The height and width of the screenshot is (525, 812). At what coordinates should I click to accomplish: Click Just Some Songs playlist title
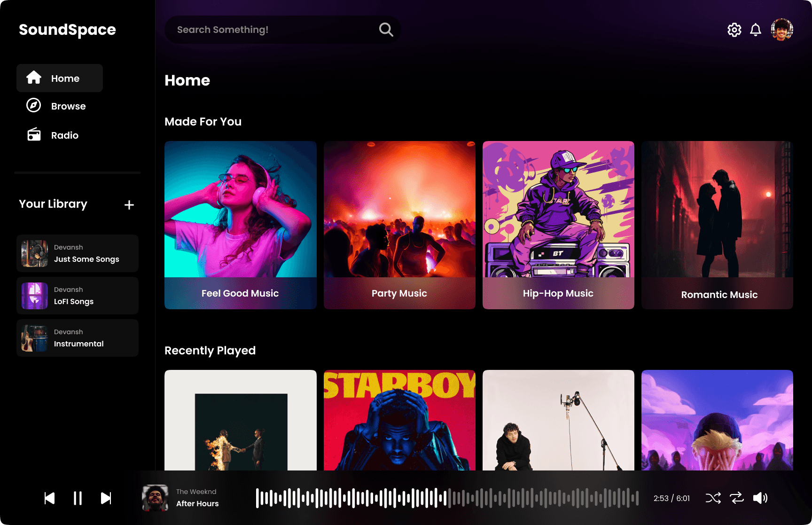click(x=86, y=259)
